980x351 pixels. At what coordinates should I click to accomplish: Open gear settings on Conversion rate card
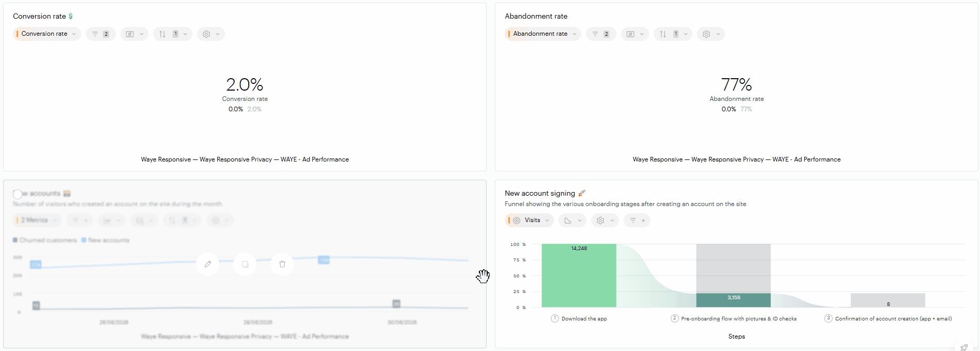click(211, 34)
